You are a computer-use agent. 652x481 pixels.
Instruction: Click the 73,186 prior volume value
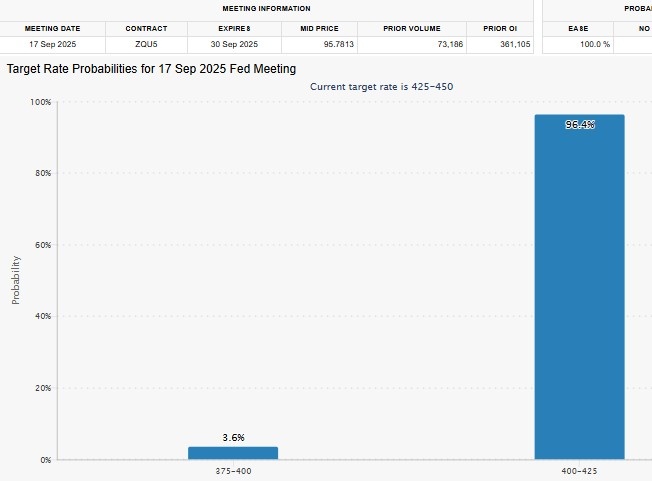click(x=450, y=44)
